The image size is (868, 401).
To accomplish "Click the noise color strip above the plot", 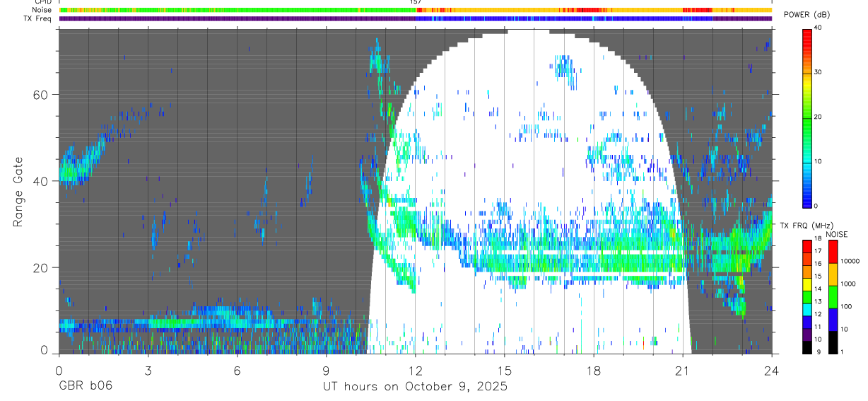I will point(416,10).
